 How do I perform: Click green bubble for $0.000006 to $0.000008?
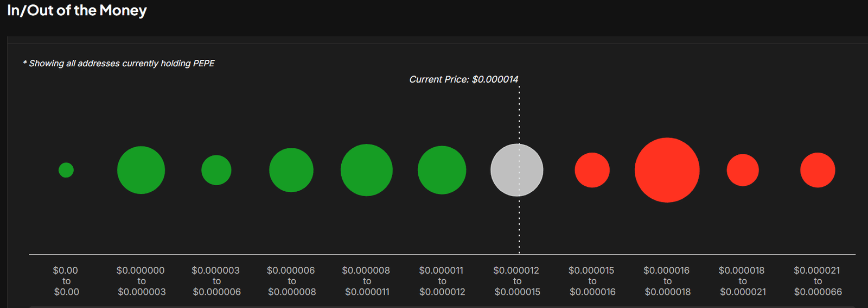pyautogui.click(x=291, y=170)
